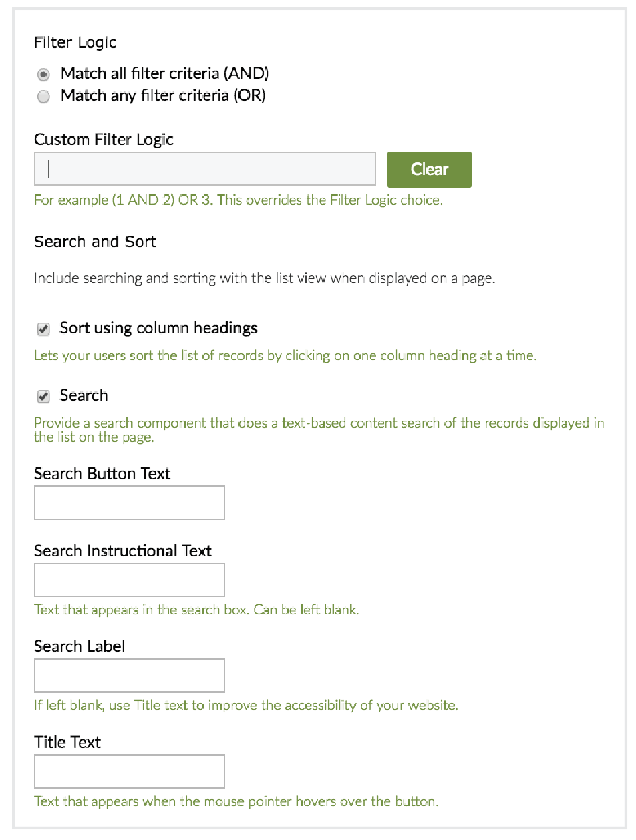Focus the Title Text input field
Screen dimensions: 636x840
click(130, 771)
